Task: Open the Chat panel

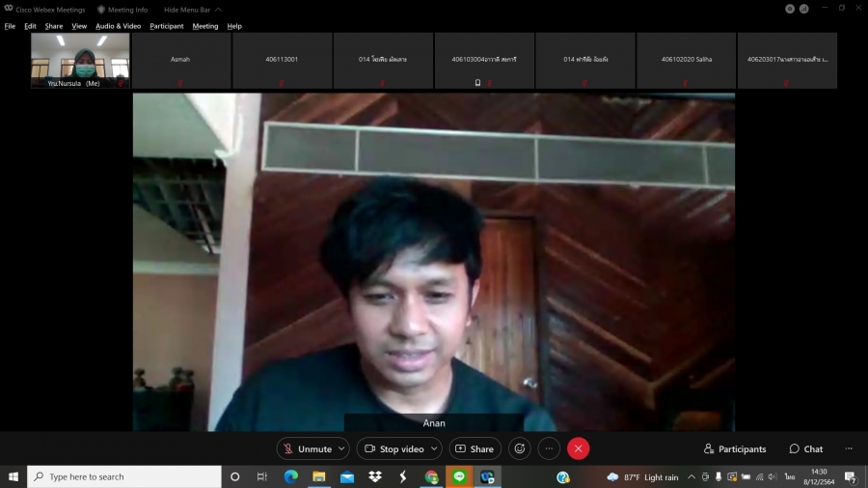Action: click(806, 448)
